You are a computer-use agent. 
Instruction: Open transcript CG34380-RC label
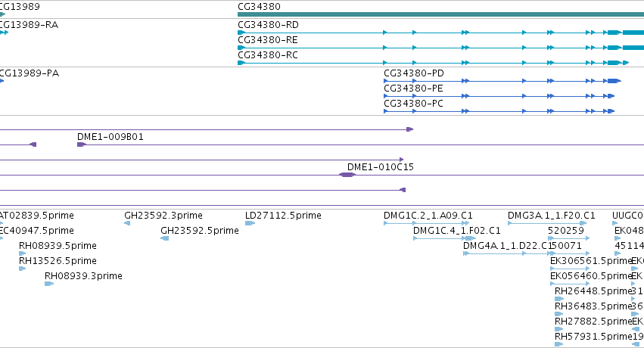[268, 55]
